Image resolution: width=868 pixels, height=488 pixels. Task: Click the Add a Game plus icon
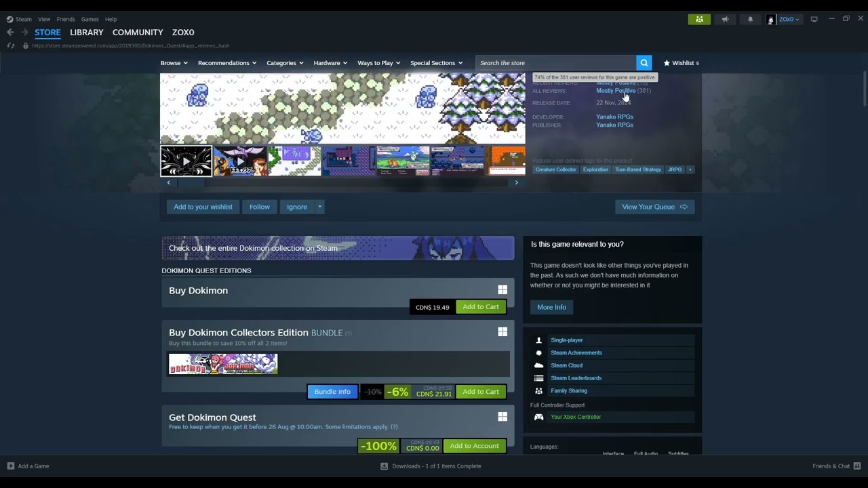click(10, 466)
